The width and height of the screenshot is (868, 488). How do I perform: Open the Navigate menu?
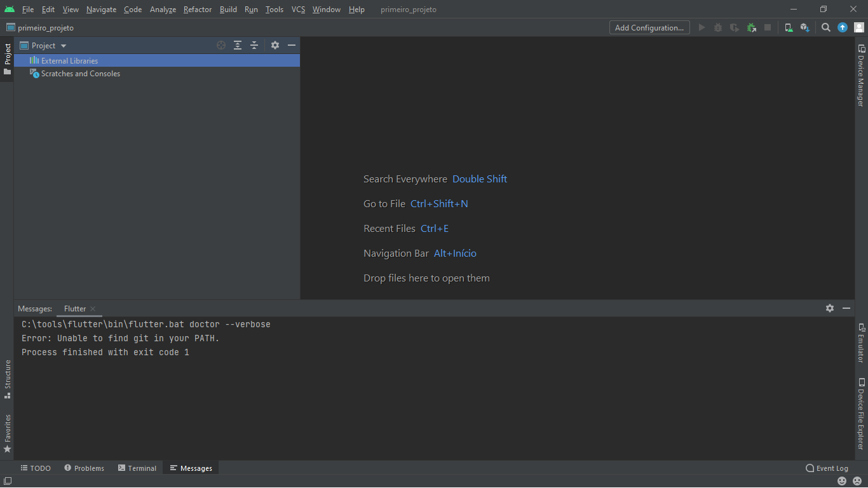[101, 10]
